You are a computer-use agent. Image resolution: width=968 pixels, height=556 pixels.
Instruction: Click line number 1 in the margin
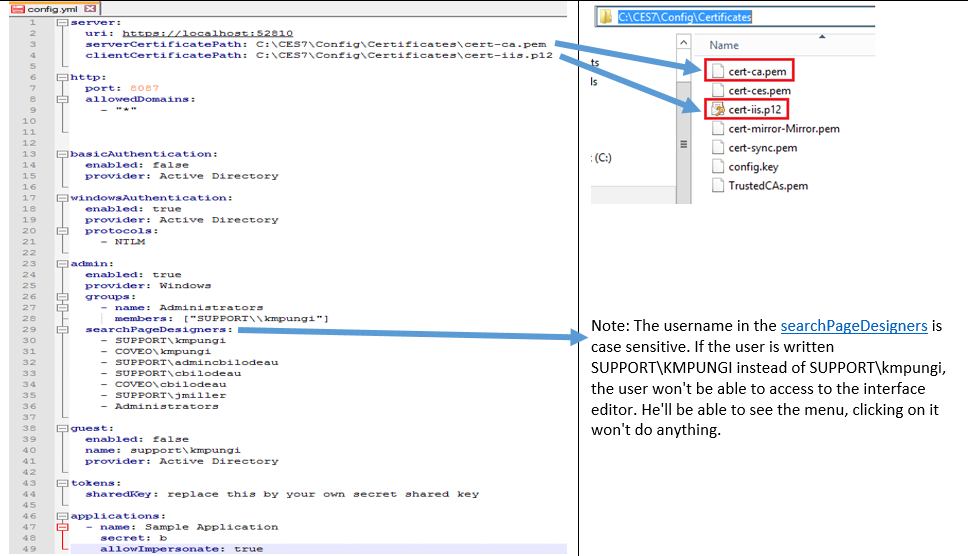33,22
